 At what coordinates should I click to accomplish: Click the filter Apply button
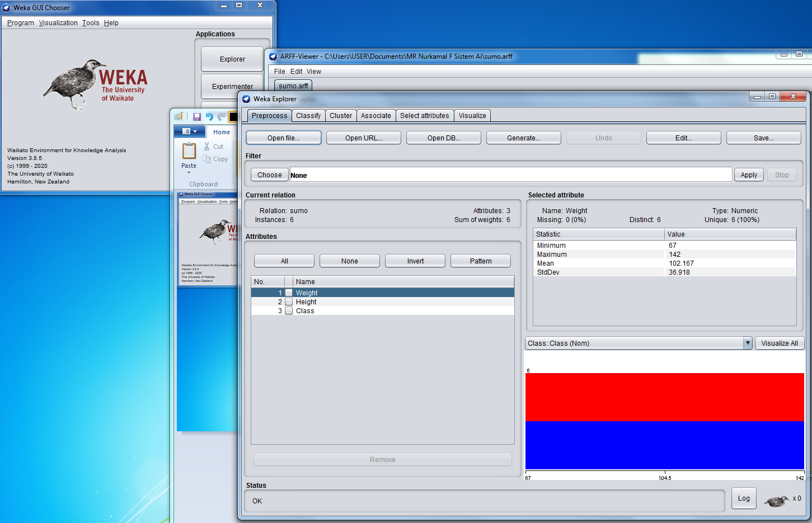[749, 175]
